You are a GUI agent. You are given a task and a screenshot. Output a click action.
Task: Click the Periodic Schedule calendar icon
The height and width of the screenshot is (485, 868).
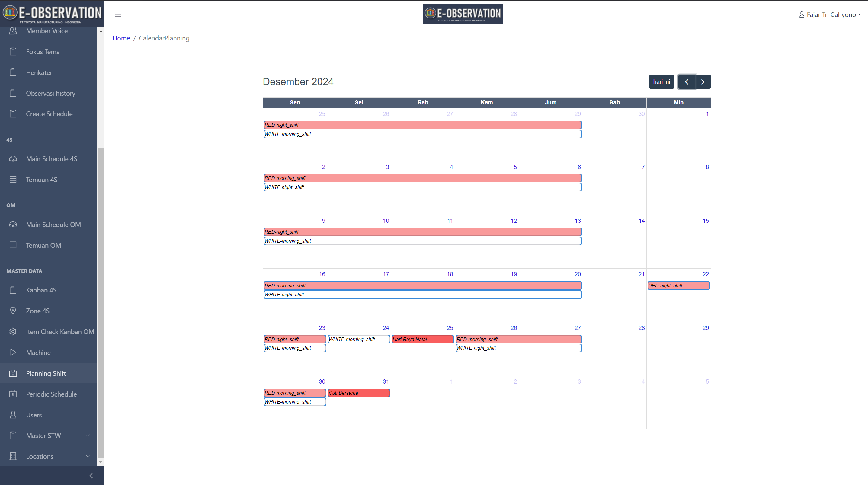click(x=13, y=394)
